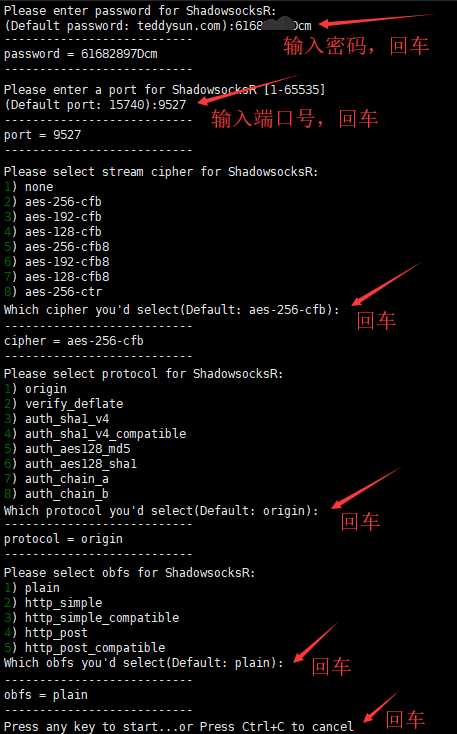Viewport: 457px width, 734px height.
Task: Click the 'verify_deflate' protocol option
Action: point(63,404)
